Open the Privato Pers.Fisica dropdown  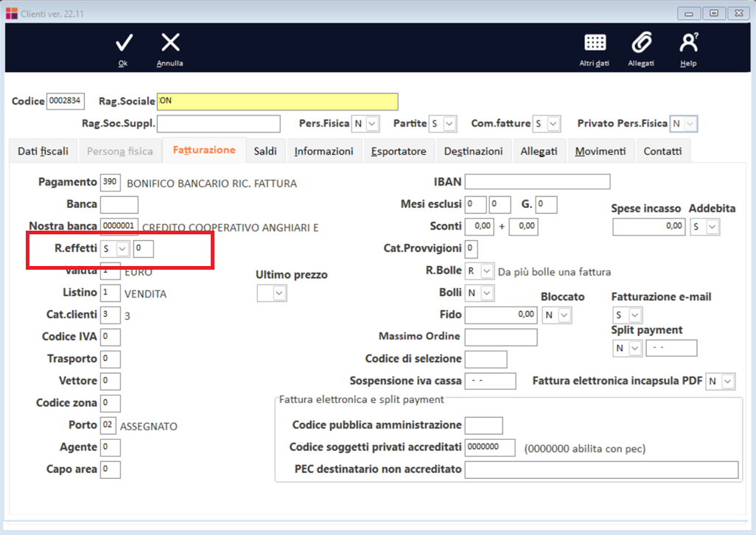[690, 124]
